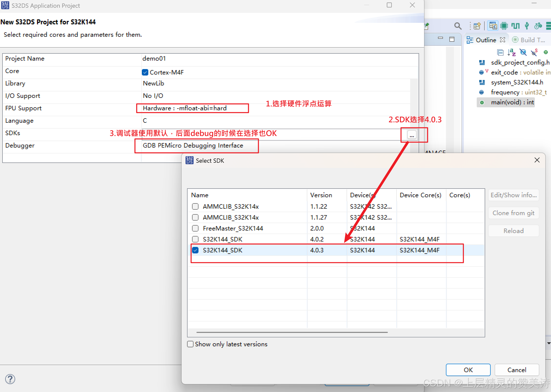This screenshot has width=551, height=392.
Task: Toggle the Cortex-M4F core checkbox
Action: pyautogui.click(x=145, y=72)
